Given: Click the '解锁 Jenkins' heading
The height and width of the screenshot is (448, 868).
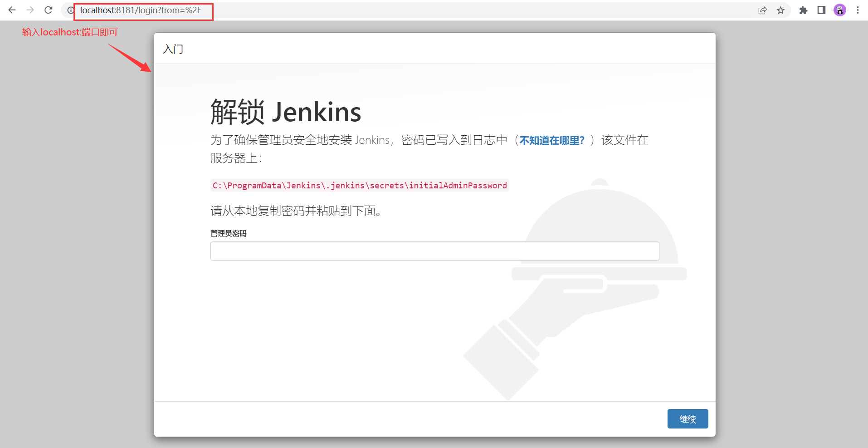Looking at the screenshot, I should click(x=286, y=112).
